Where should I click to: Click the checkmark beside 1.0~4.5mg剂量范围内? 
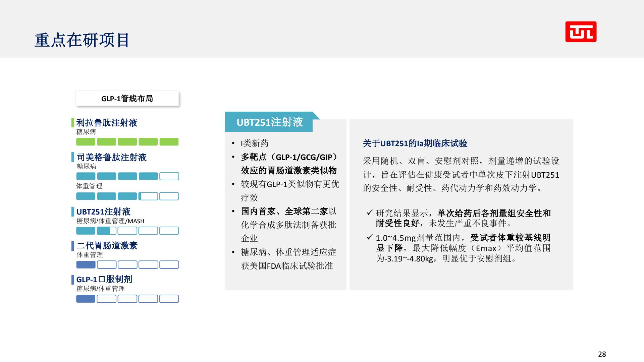point(370,237)
